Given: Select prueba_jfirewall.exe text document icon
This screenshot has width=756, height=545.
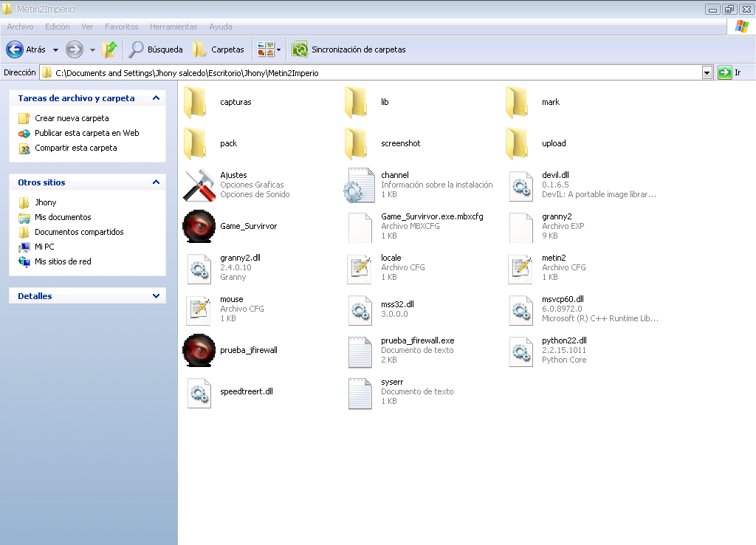Looking at the screenshot, I should pos(360,352).
